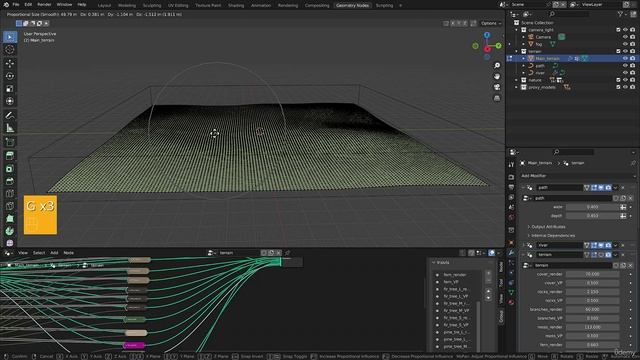
Task: Open node editor Add menu
Action: (54, 253)
